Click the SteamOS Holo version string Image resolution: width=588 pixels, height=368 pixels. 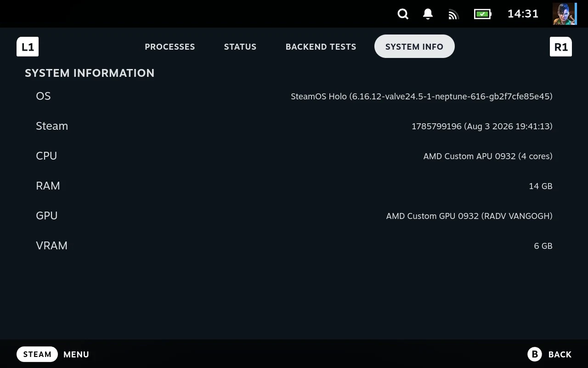point(422,97)
